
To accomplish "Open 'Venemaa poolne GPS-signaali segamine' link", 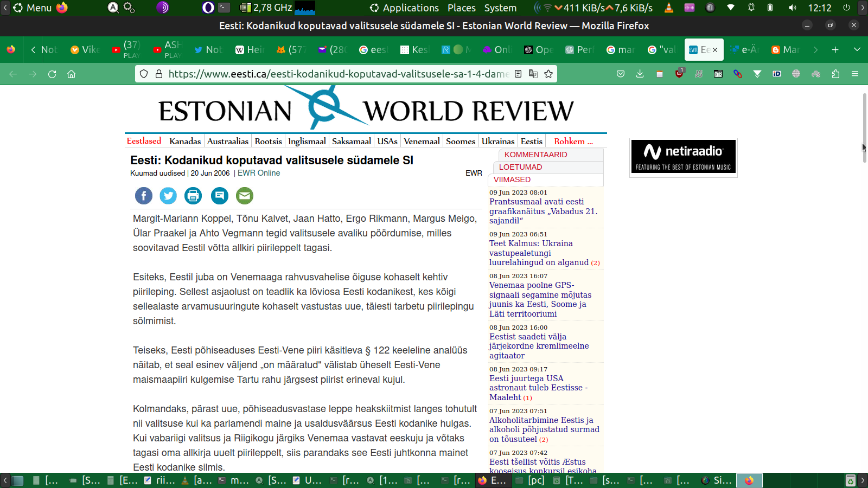I will coord(540,299).
